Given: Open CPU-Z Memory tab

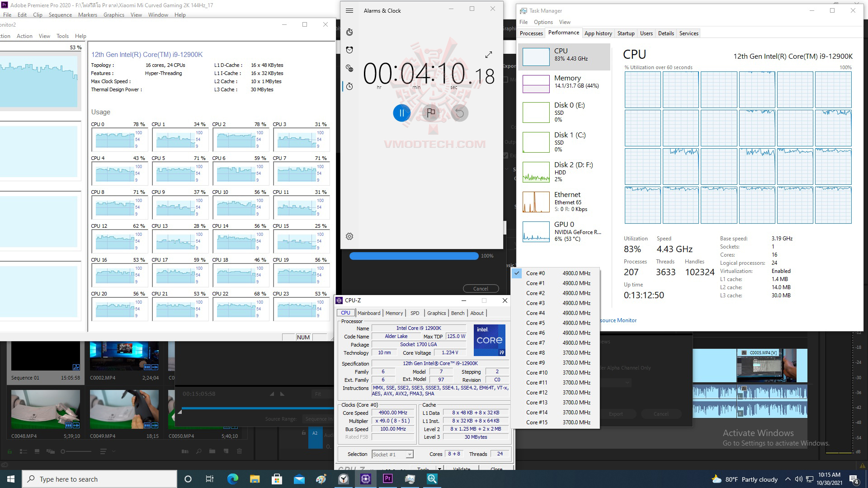Looking at the screenshot, I should [393, 313].
